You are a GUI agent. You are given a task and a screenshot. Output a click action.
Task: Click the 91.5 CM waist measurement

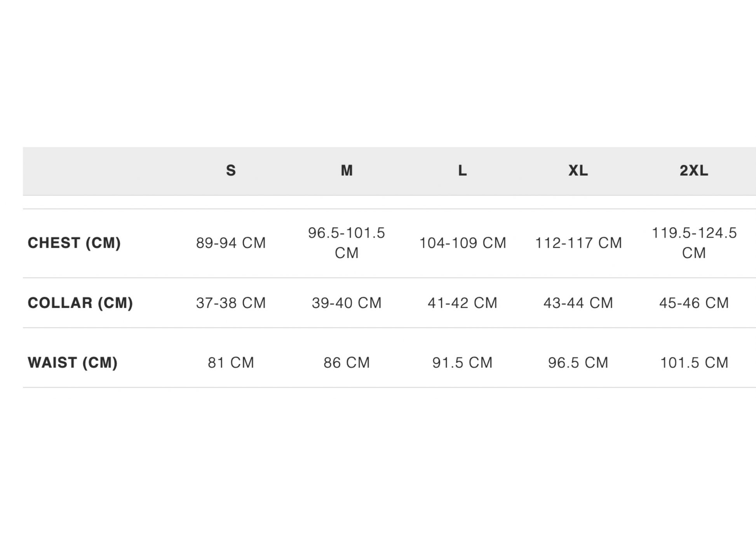point(462,363)
